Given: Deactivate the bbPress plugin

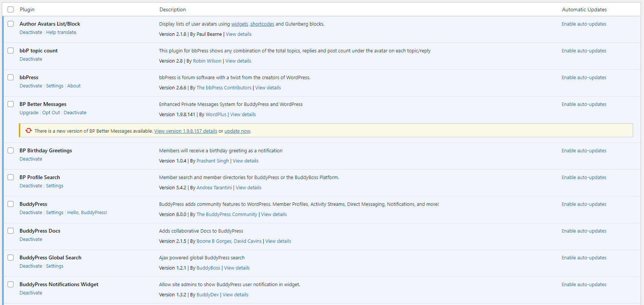Looking at the screenshot, I should [31, 86].
